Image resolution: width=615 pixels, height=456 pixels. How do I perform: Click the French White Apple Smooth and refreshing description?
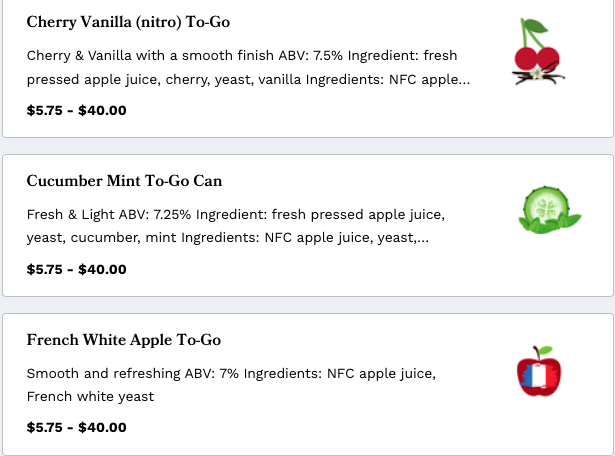coord(231,385)
